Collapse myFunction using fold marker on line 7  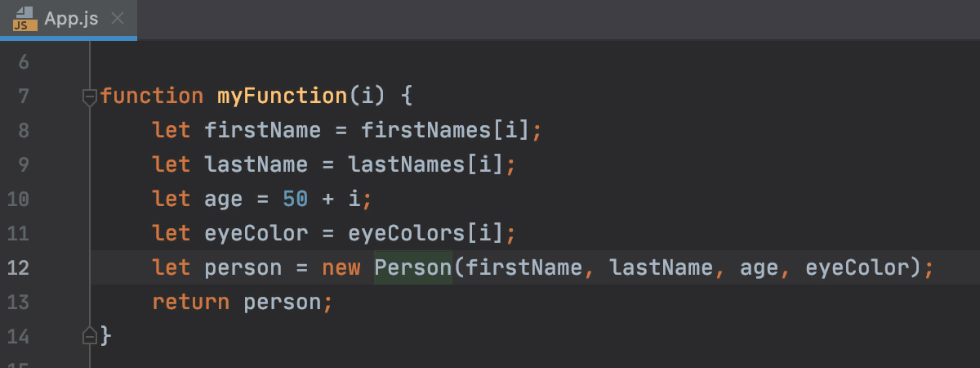(x=90, y=96)
